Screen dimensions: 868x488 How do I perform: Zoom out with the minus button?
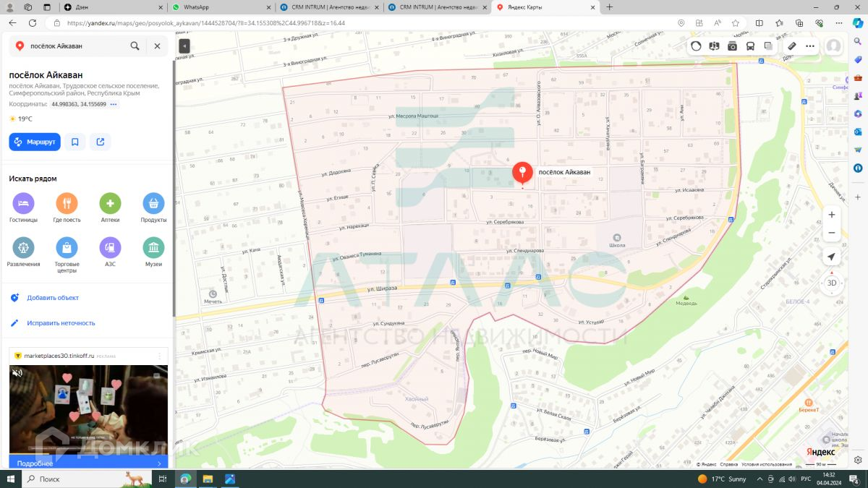coord(832,233)
